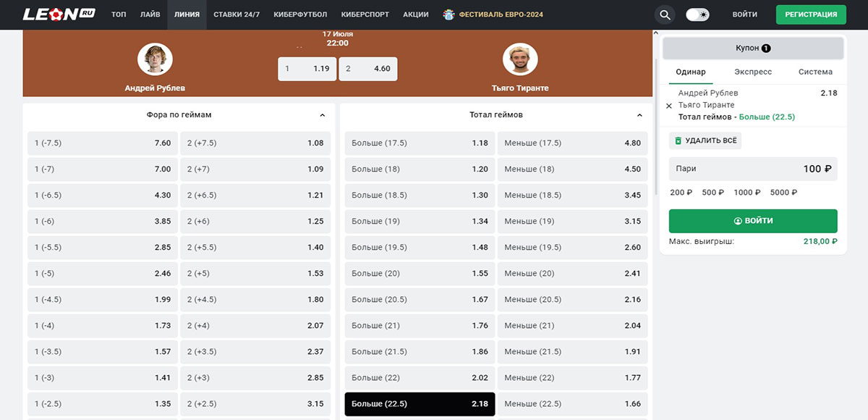Click Thiago Tirante's avatar photo
This screenshot has height=420, width=868.
click(519, 60)
